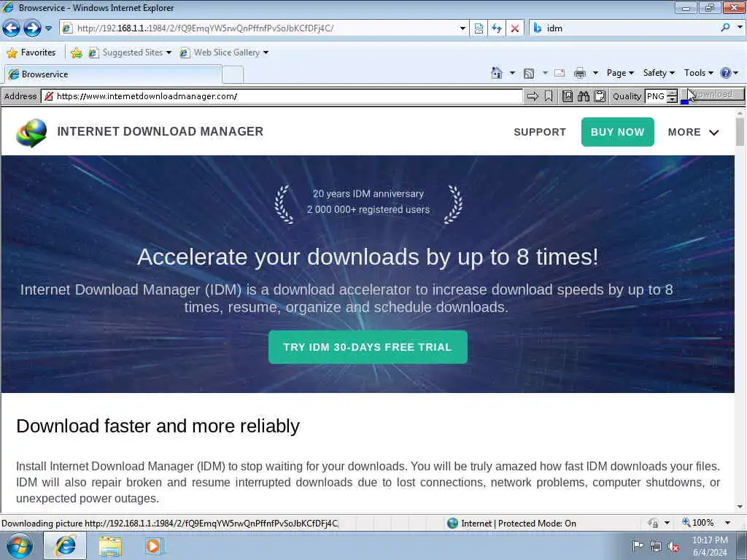This screenshot has height=560, width=747.
Task: Open the zoom level 100% control
Action: tap(698, 523)
